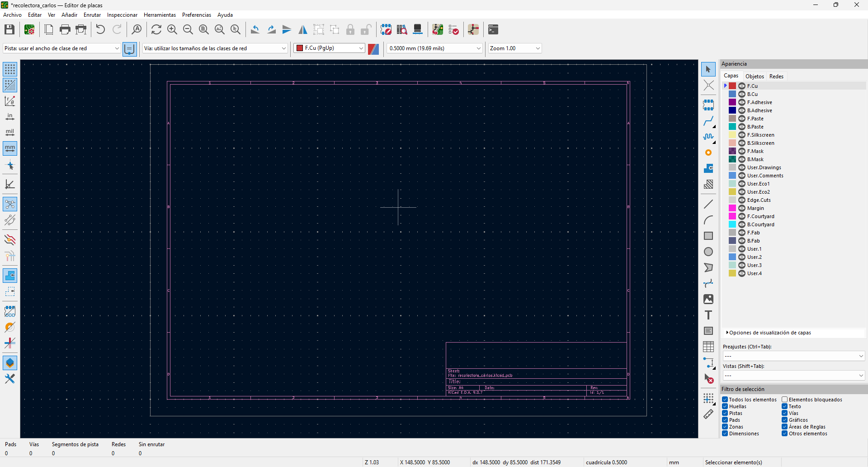Select the Add Filled Zone tool
Image resolution: width=868 pixels, height=467 pixels.
(x=708, y=168)
